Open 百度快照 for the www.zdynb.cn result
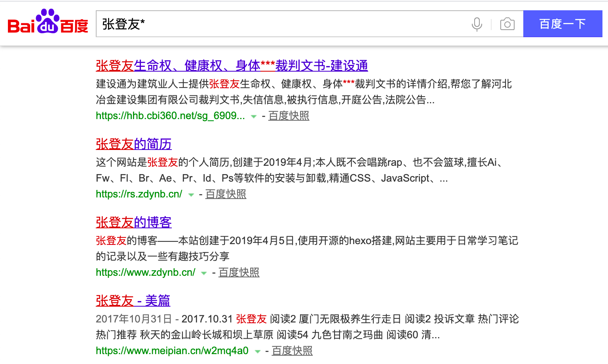The height and width of the screenshot is (364, 608). click(x=239, y=273)
